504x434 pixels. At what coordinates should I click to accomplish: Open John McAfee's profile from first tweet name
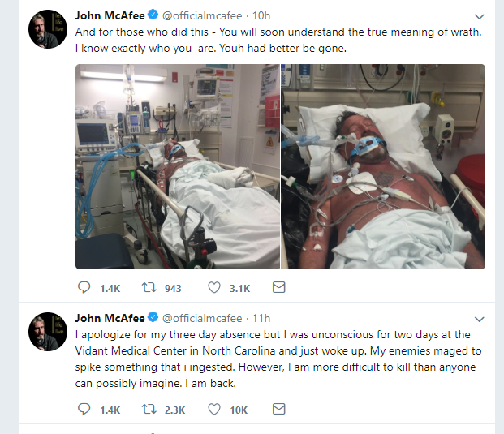110,16
